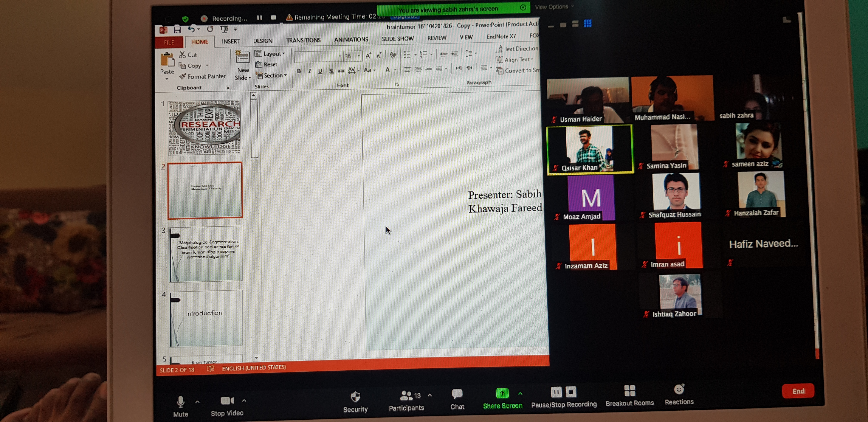The width and height of the screenshot is (868, 422).
Task: Click the Save disk icon
Action: pos(177,30)
